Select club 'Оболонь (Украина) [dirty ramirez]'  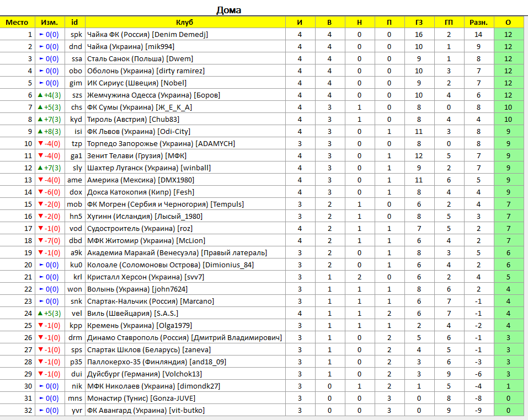point(146,71)
